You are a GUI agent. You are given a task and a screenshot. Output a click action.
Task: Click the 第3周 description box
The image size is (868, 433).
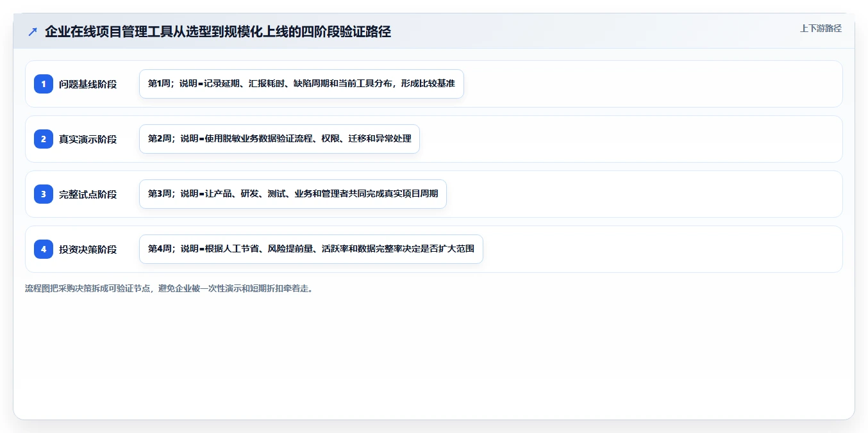point(293,194)
